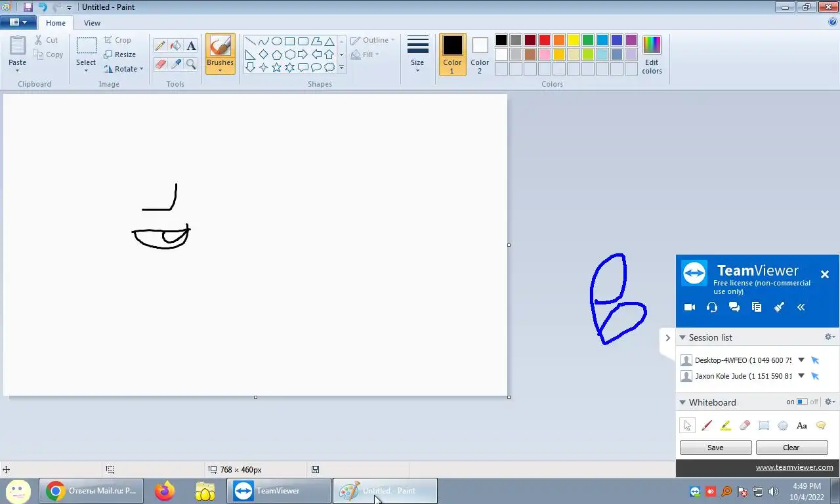The width and height of the screenshot is (840, 504).
Task: Open TeamViewer headset audio panel
Action: coord(711,307)
